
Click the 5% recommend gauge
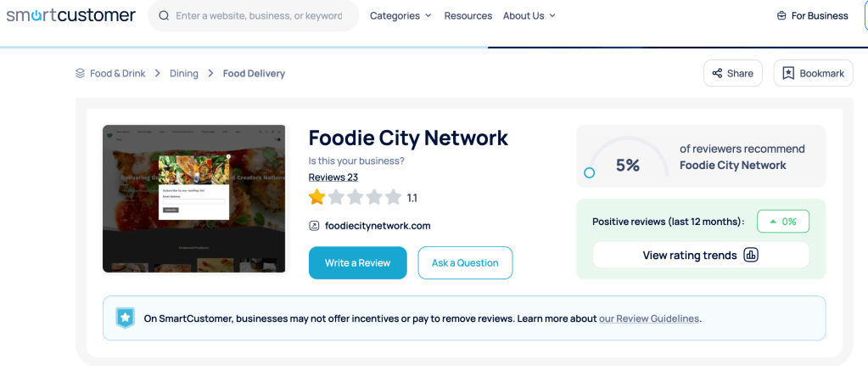coord(628,161)
